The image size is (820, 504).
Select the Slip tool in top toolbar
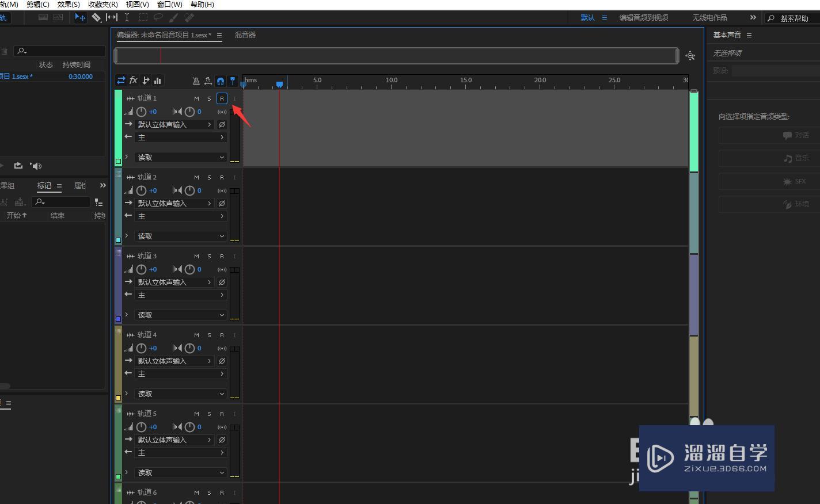pyautogui.click(x=112, y=18)
